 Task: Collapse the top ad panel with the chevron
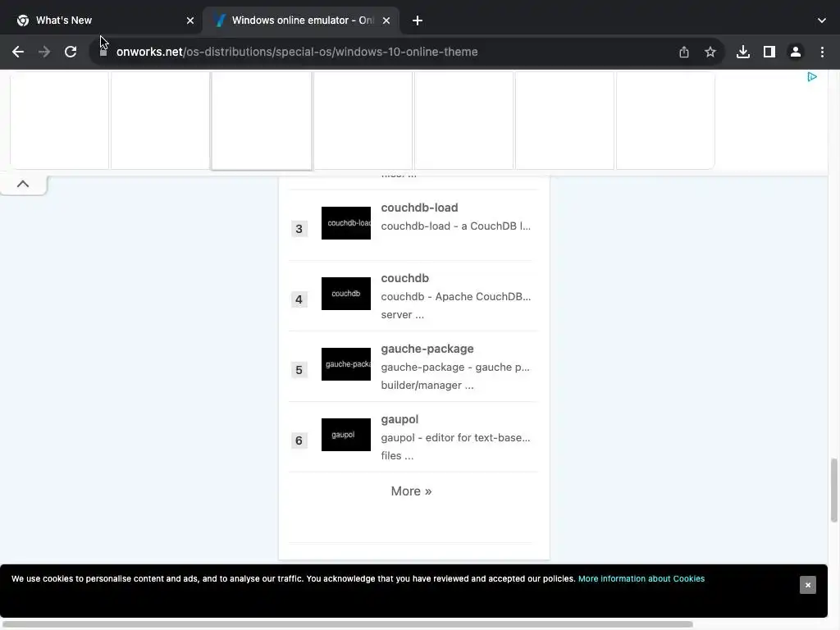point(22,184)
